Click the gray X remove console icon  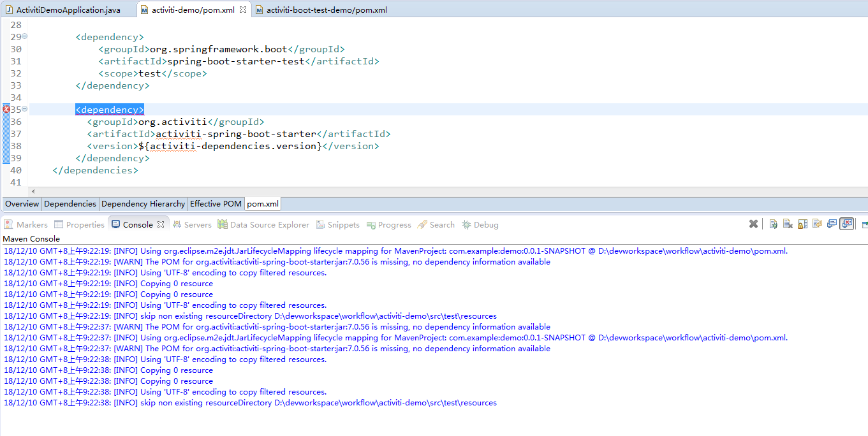click(753, 224)
